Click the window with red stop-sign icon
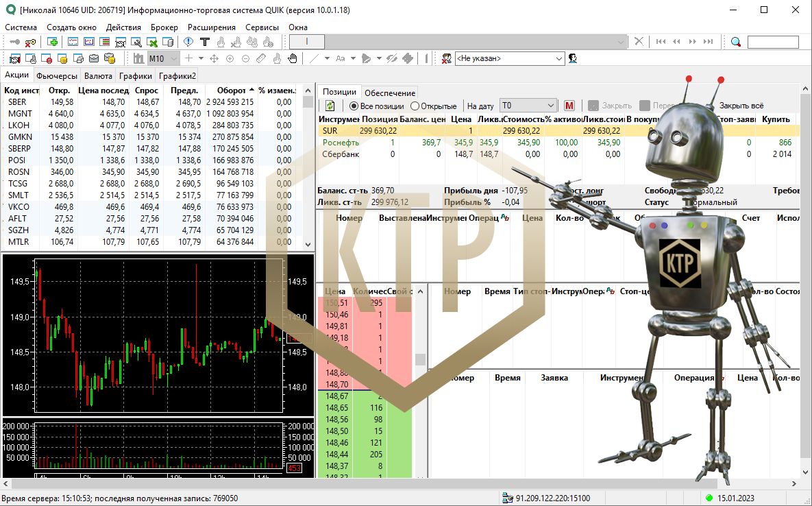812x506 pixels. point(46,58)
